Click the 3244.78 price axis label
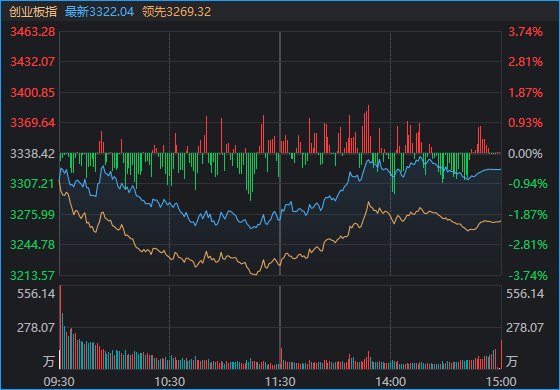The height and width of the screenshot is (390, 560). (33, 245)
